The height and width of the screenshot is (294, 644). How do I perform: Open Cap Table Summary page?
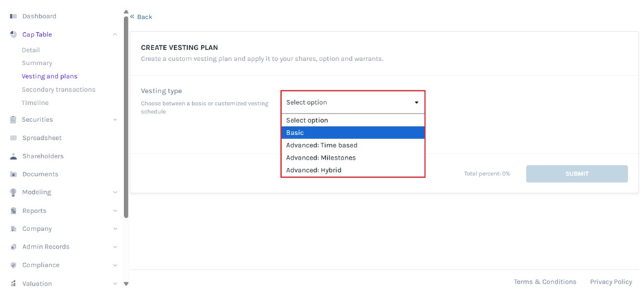click(37, 63)
